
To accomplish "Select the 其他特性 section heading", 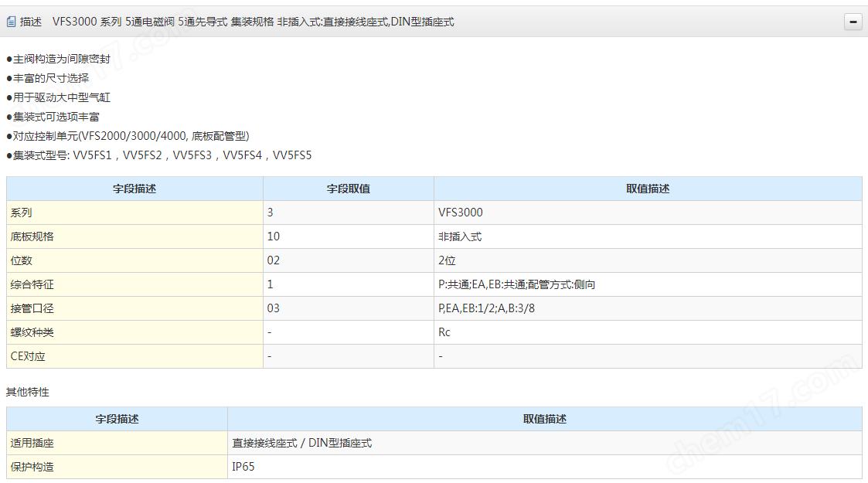I will click(x=28, y=392).
